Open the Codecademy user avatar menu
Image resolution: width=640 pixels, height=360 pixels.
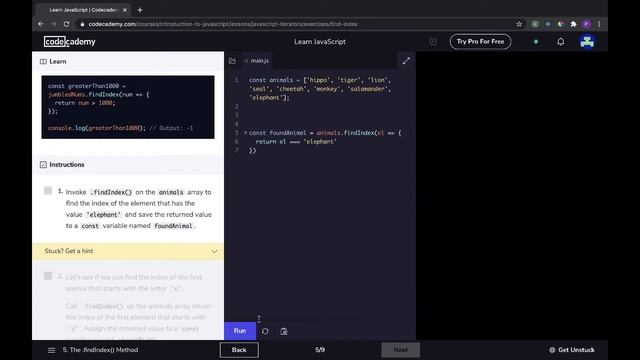click(587, 42)
